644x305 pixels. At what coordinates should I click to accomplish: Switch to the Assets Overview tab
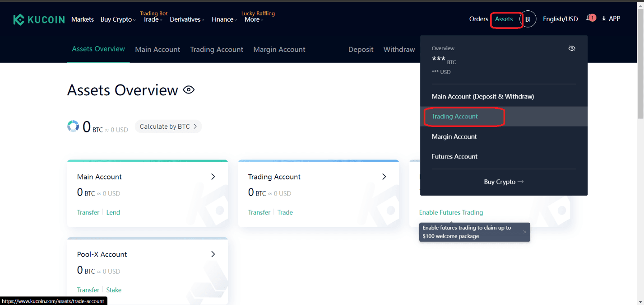tap(98, 49)
